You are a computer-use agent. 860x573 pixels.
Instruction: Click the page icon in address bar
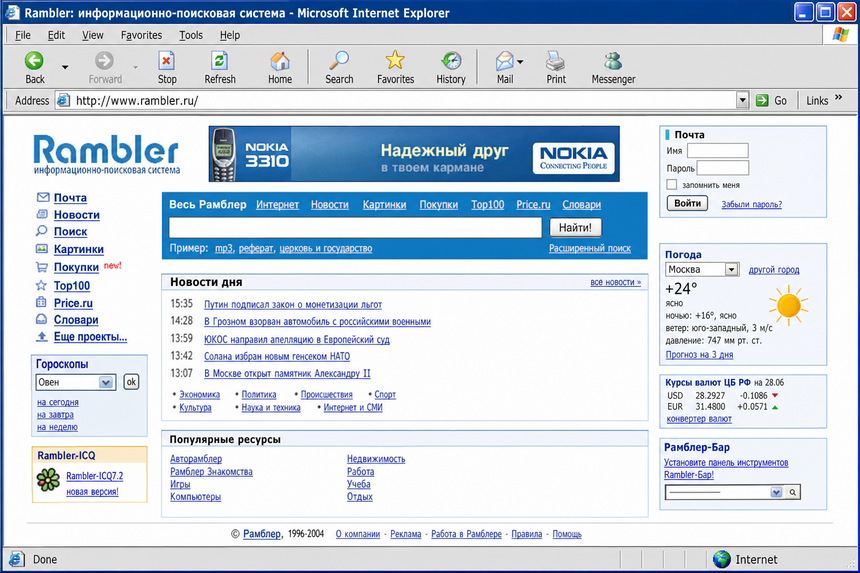[64, 100]
